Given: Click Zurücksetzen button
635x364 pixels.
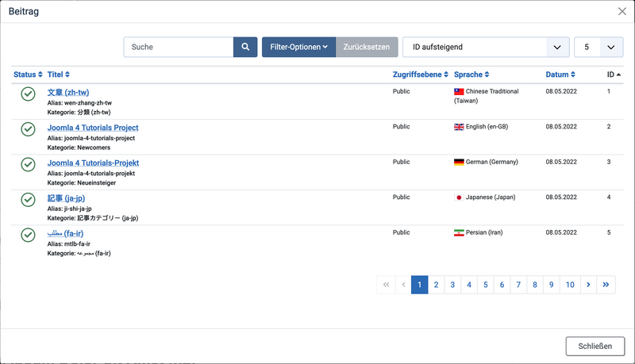Looking at the screenshot, I should (x=367, y=47).
